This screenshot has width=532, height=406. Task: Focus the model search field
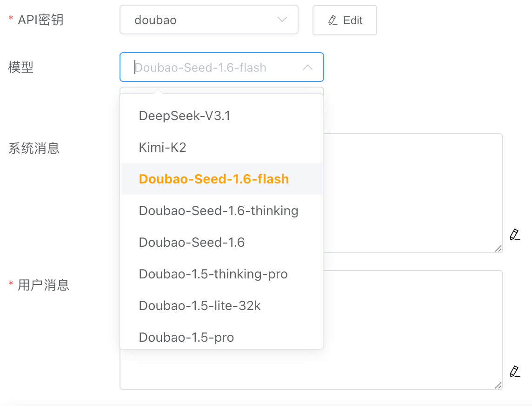click(x=209, y=68)
